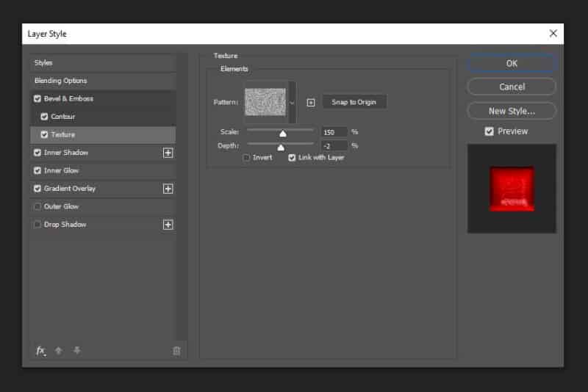Image resolution: width=588 pixels, height=392 pixels.
Task: Uncheck Link with Layer option
Action: point(292,158)
